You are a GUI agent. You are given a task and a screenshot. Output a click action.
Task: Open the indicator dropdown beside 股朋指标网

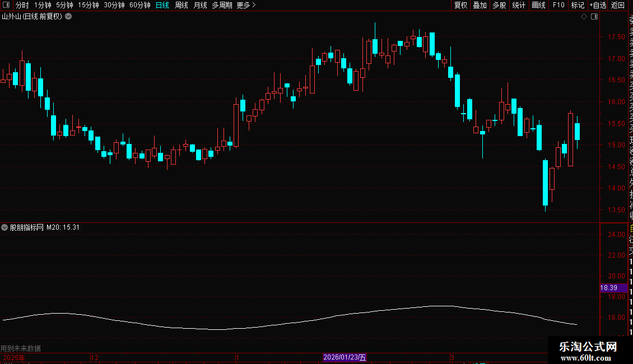(4, 227)
